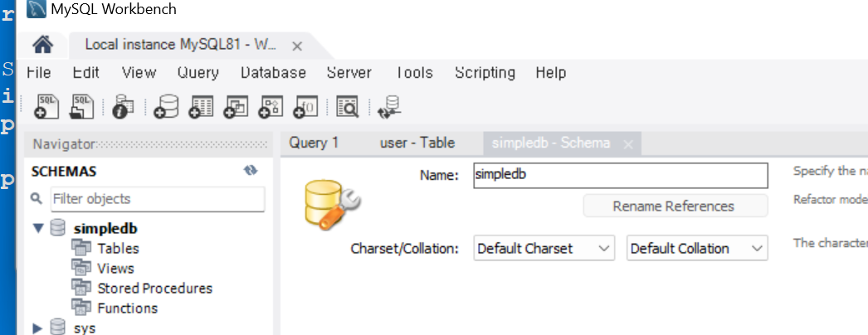This screenshot has height=335, width=868.
Task: Click the Navigator panel title
Action: tap(64, 144)
